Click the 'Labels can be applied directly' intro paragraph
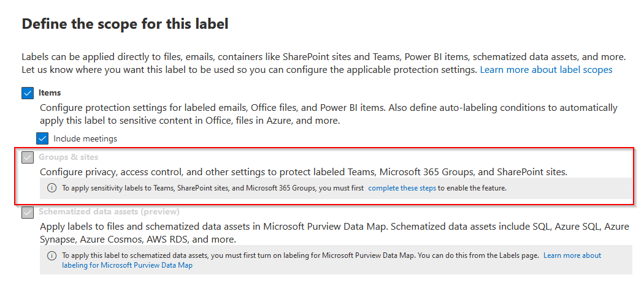Viewport: 644px width, 283px height. [323, 56]
